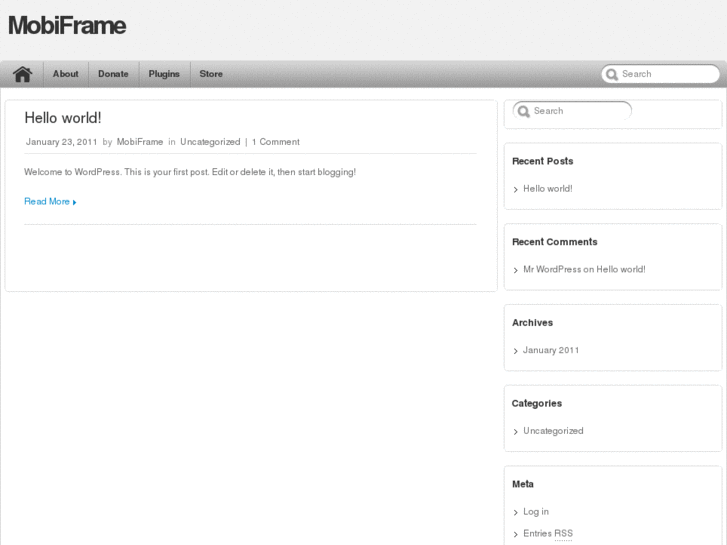Screen dimensions: 727x545
Task: Open the Plugins menu item
Action: click(x=164, y=74)
